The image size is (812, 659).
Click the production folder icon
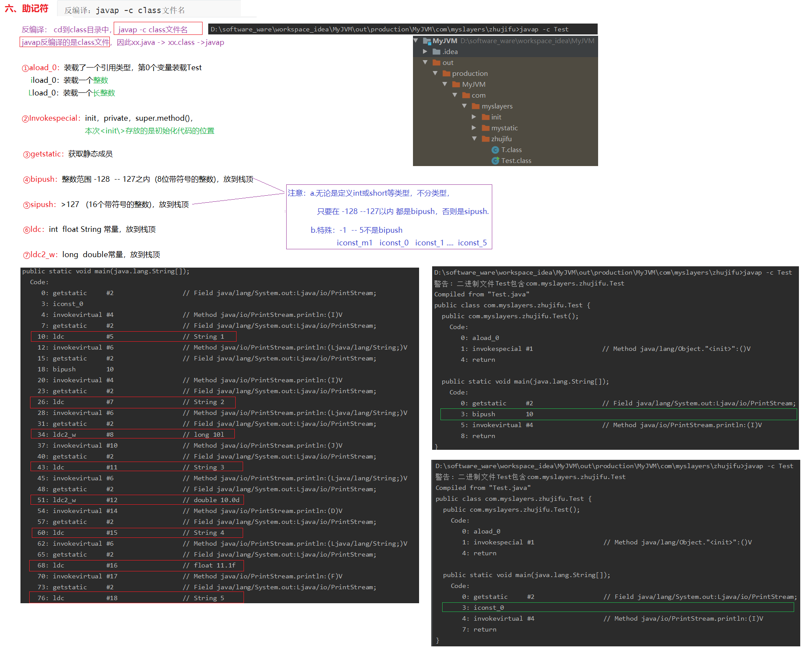point(447,74)
